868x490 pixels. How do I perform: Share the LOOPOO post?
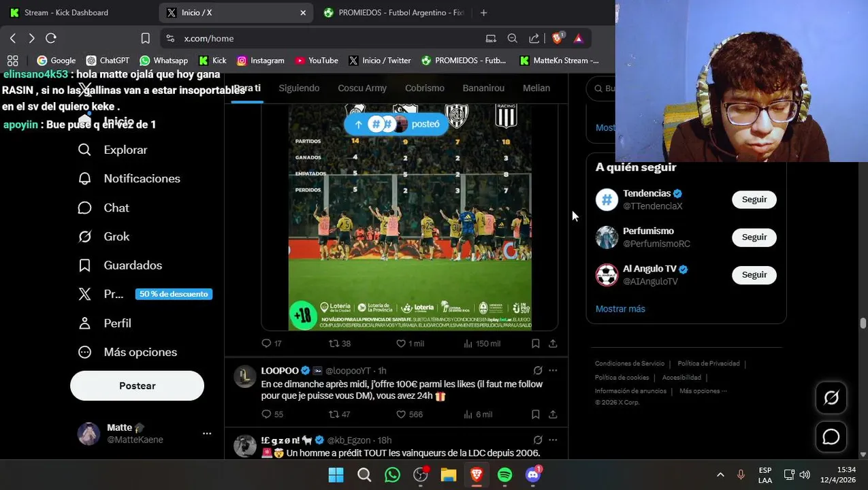(553, 414)
